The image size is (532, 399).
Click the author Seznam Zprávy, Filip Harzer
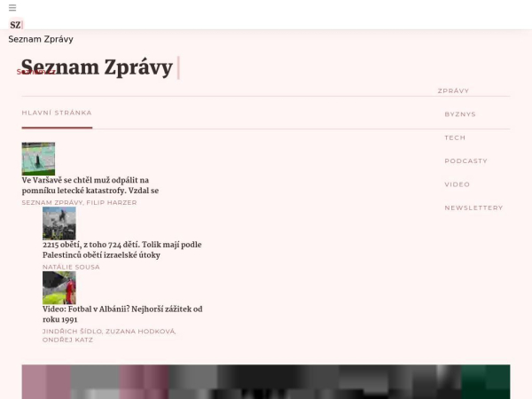[x=80, y=202]
